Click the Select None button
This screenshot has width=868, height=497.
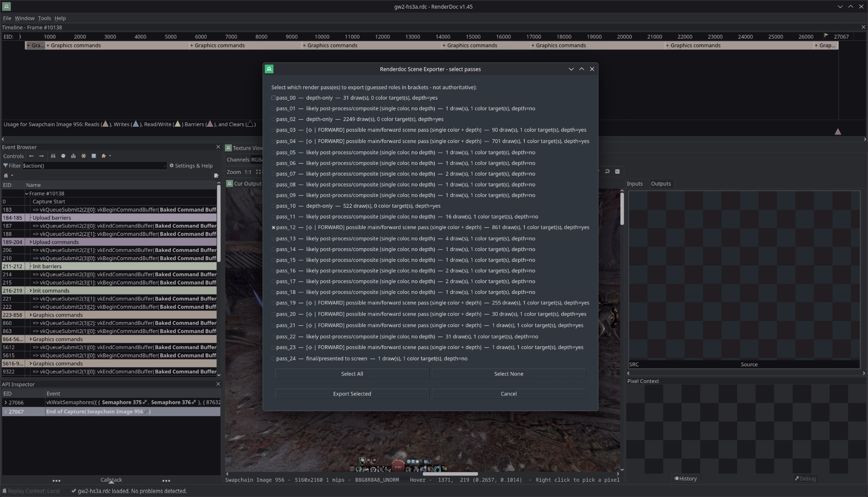509,374
